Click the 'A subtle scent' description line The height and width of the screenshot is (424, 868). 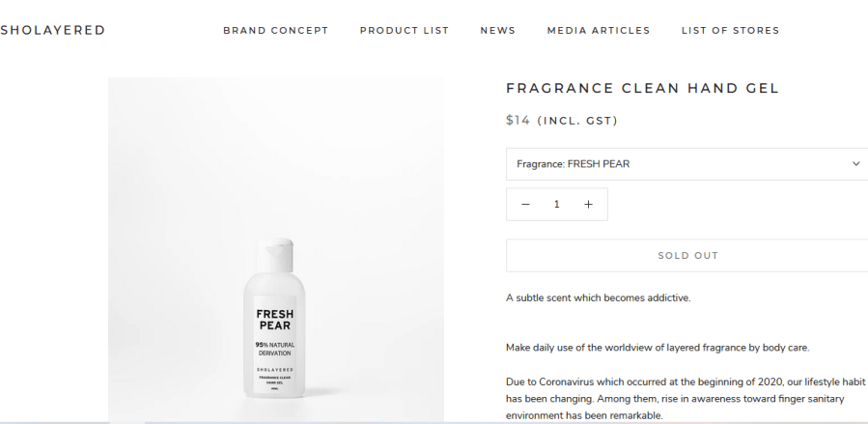click(x=598, y=297)
